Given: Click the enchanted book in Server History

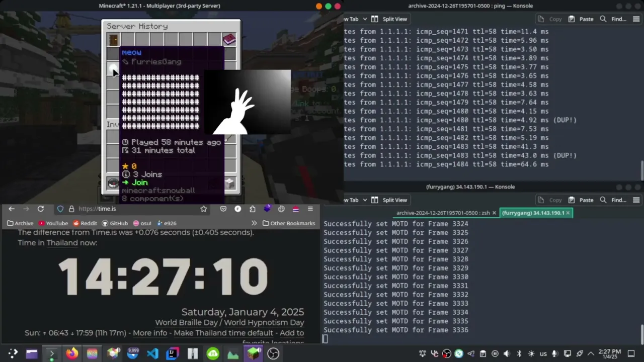Looking at the screenshot, I should click(229, 39).
